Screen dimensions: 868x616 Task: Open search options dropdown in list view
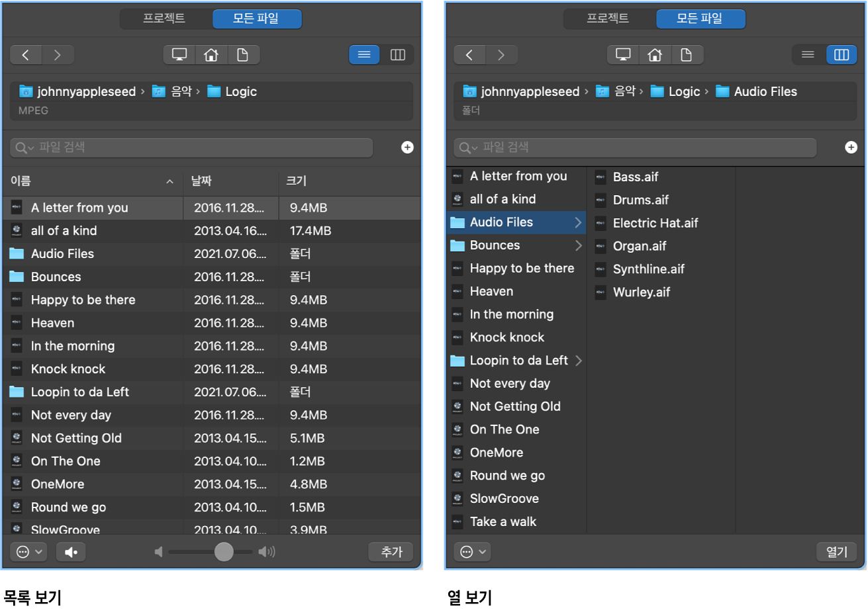(x=24, y=148)
